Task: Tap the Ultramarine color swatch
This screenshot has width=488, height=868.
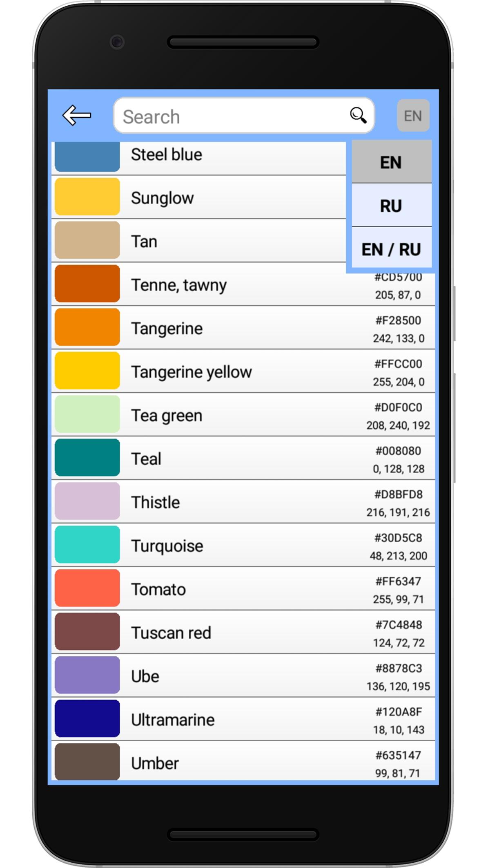Action: (87, 718)
